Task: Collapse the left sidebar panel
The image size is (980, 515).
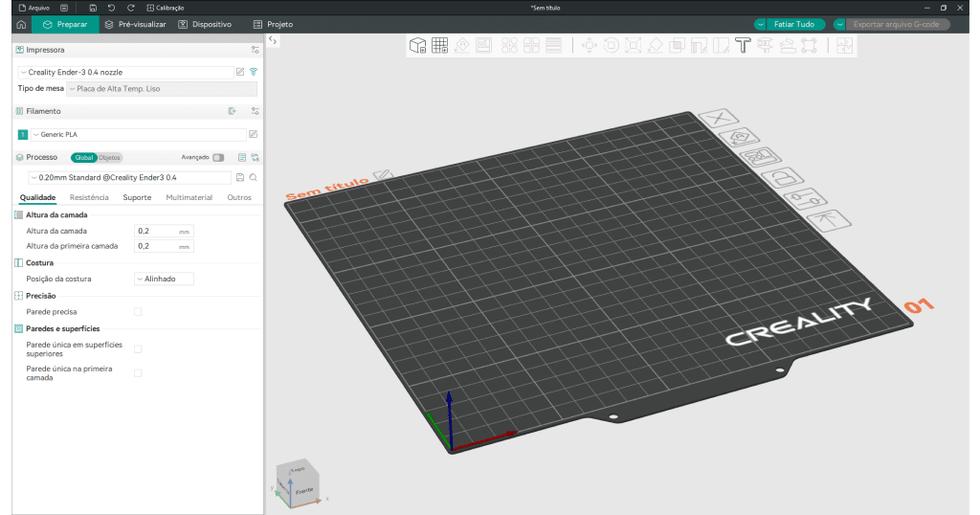Action: point(273,40)
